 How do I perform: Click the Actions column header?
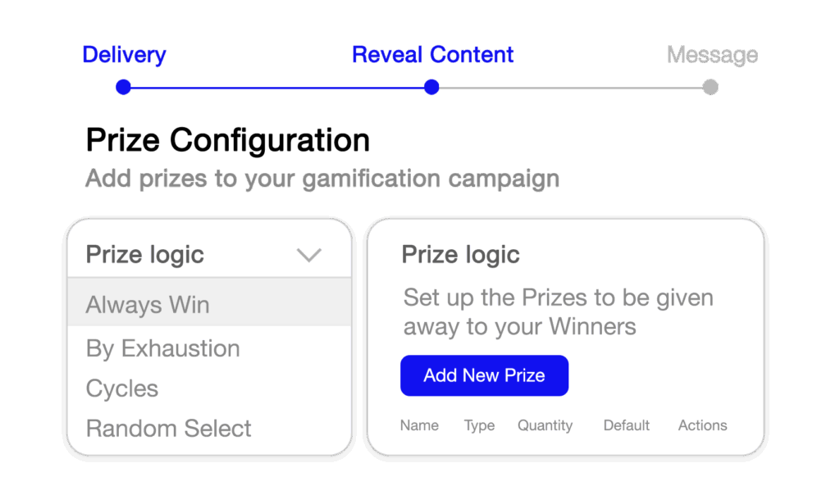point(702,425)
